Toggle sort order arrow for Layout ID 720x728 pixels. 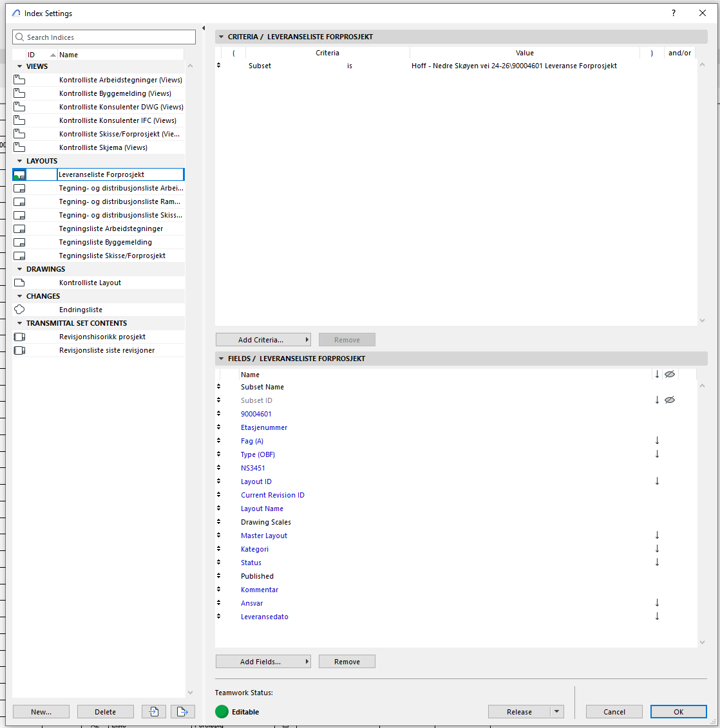click(657, 481)
